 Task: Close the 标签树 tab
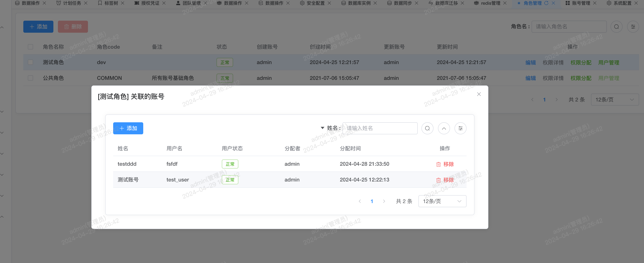point(123,3)
